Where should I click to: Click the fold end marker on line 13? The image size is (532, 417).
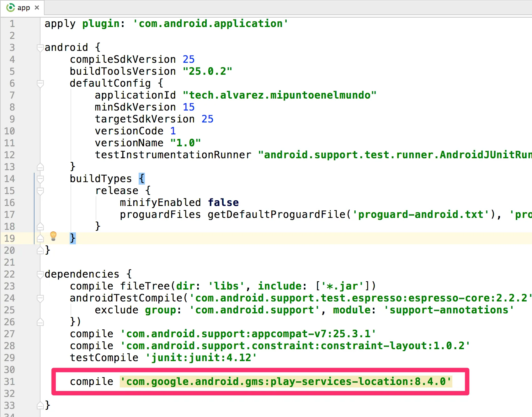click(x=40, y=167)
